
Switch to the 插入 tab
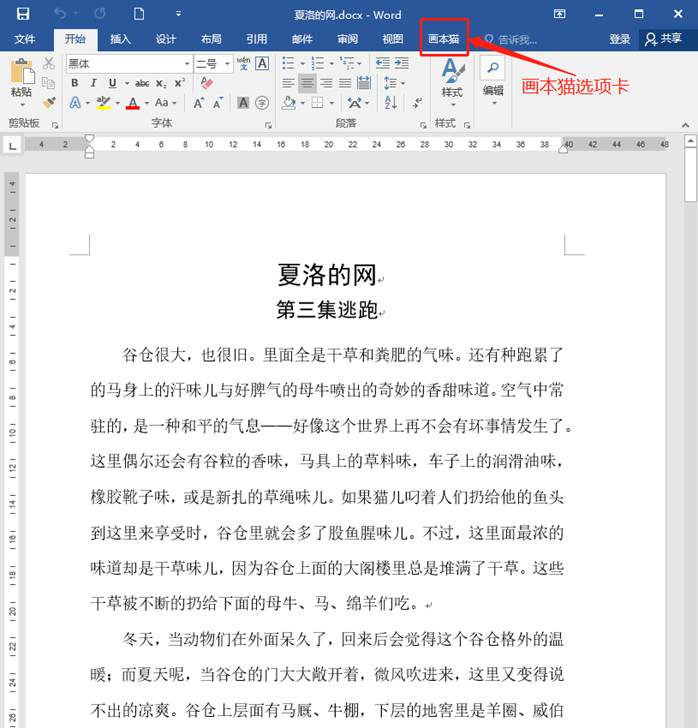120,39
